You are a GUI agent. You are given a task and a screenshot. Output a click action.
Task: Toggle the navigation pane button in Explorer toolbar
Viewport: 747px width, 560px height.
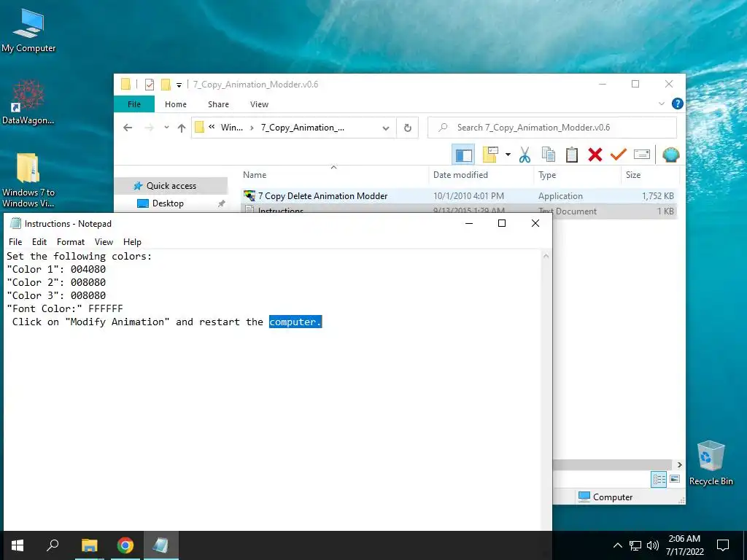pos(463,155)
